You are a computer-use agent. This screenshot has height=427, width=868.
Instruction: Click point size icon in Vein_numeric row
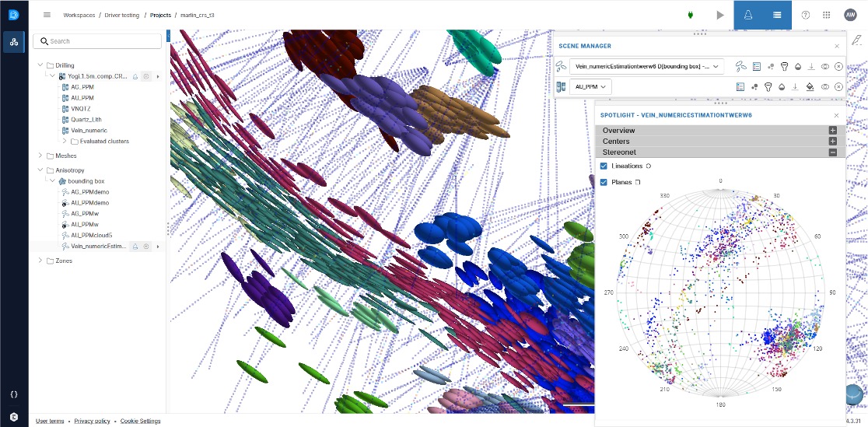pyautogui.click(x=770, y=66)
